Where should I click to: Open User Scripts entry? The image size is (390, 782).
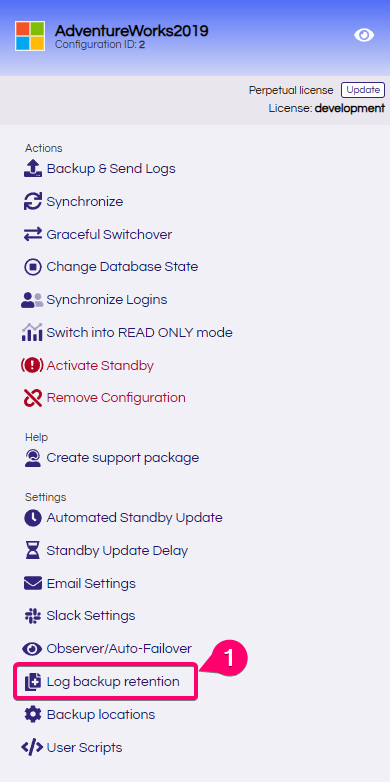pos(72,748)
